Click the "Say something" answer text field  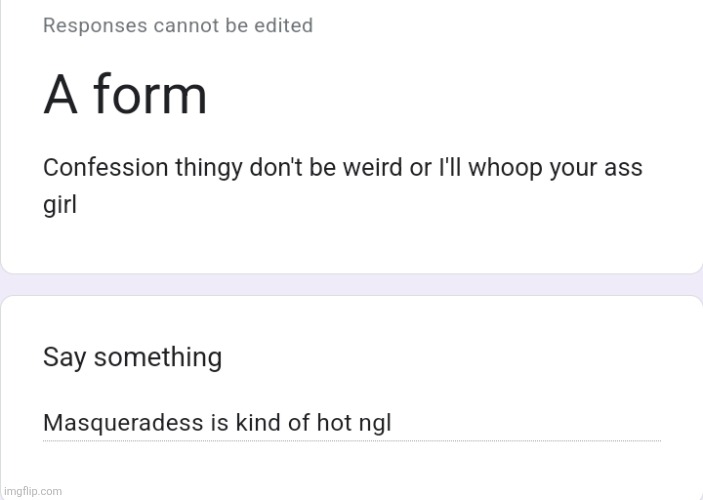[352, 423]
